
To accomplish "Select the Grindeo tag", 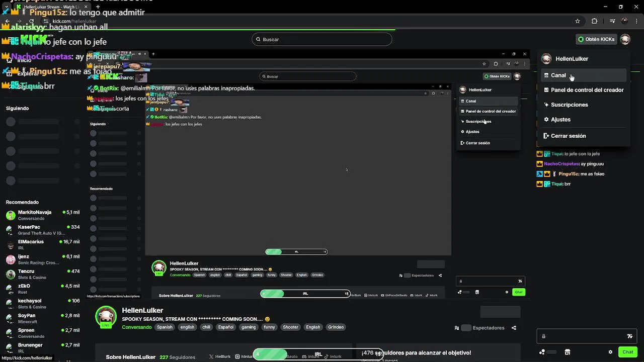I will coord(336,327).
